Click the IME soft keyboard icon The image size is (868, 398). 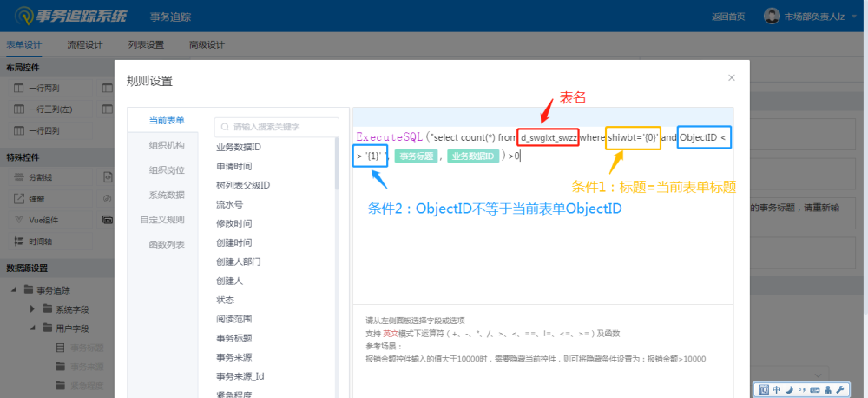[815, 389]
